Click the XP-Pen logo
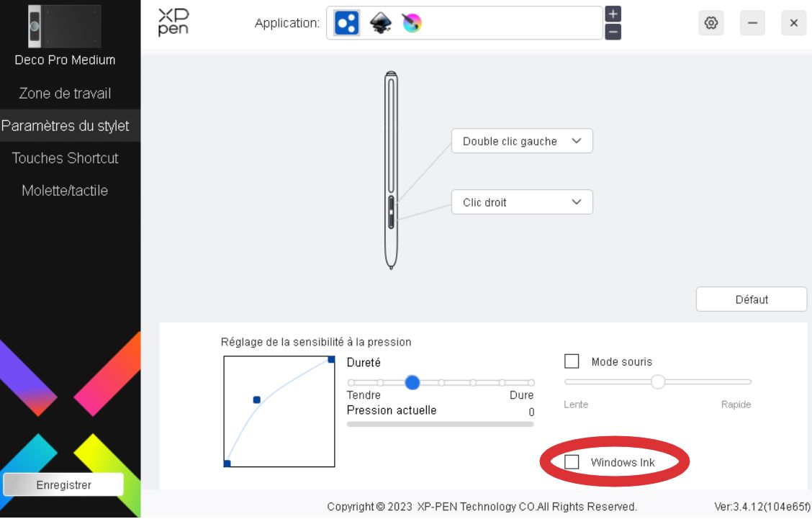The image size is (812, 524). pyautogui.click(x=173, y=23)
